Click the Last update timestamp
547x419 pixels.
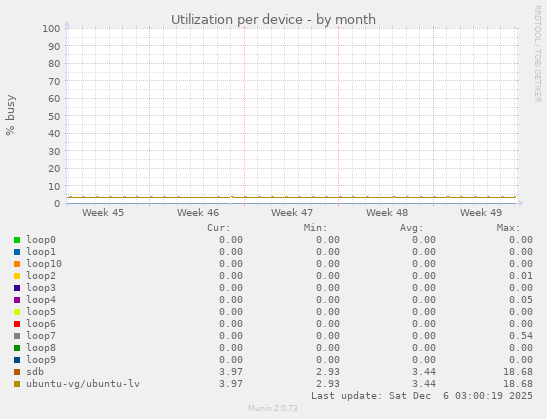point(422,396)
